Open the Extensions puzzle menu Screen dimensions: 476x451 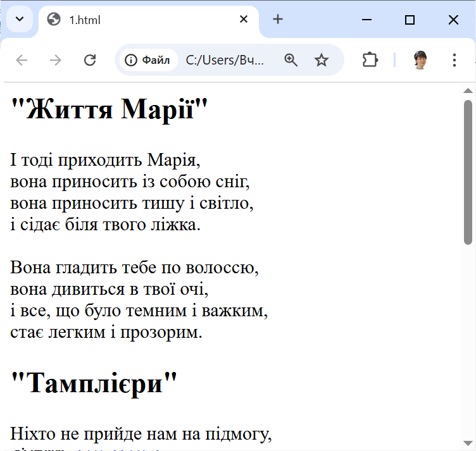370,60
